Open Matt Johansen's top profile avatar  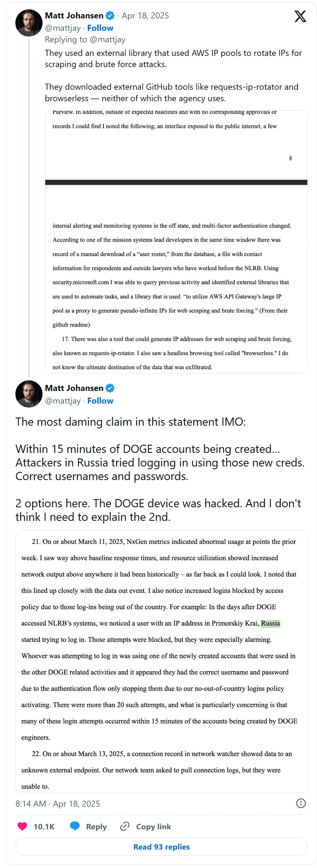pos(29,23)
